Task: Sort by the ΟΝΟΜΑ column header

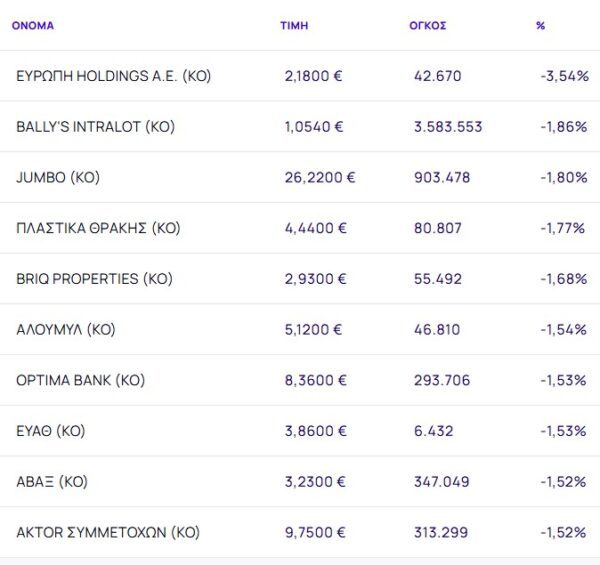Action: click(x=33, y=26)
